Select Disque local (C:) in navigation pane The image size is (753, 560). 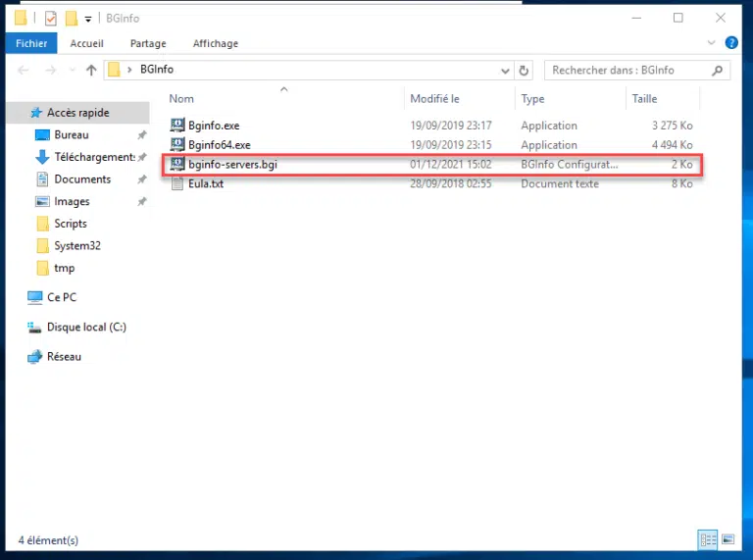tap(86, 327)
